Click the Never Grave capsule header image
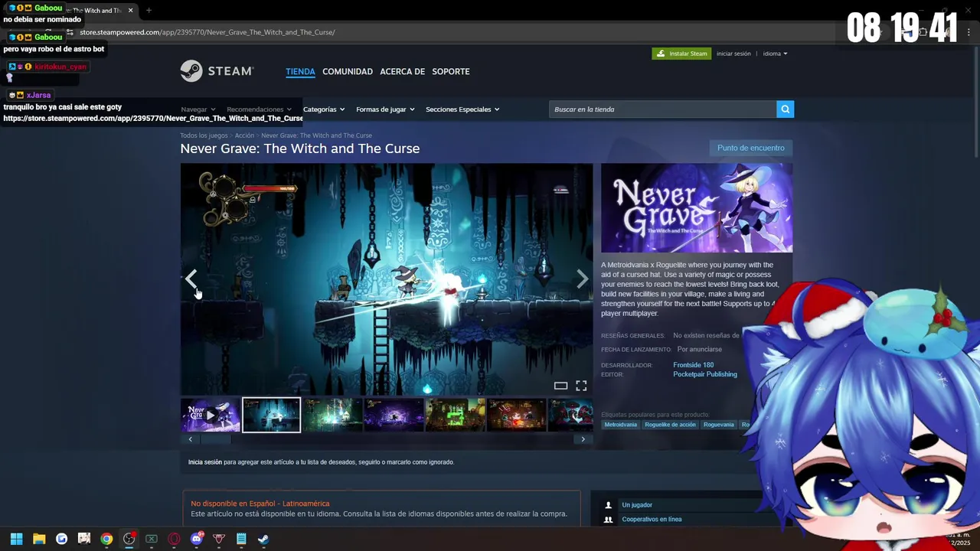The width and height of the screenshot is (980, 551). click(x=697, y=208)
